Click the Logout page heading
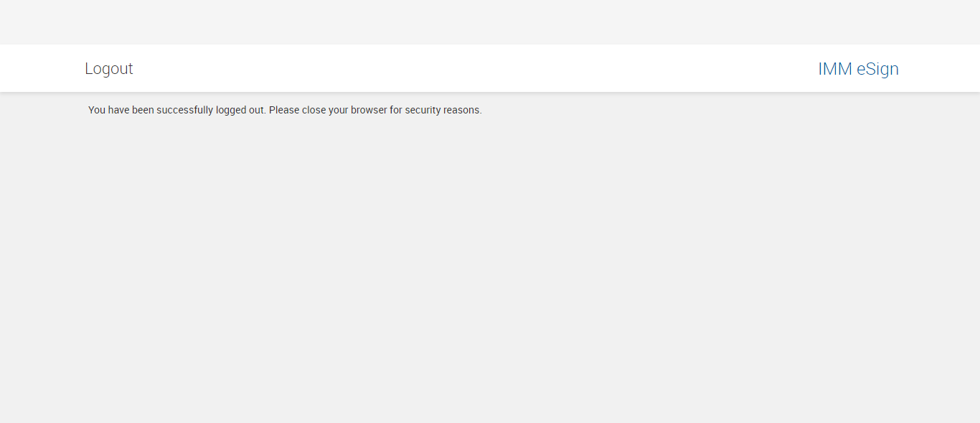 109,69
